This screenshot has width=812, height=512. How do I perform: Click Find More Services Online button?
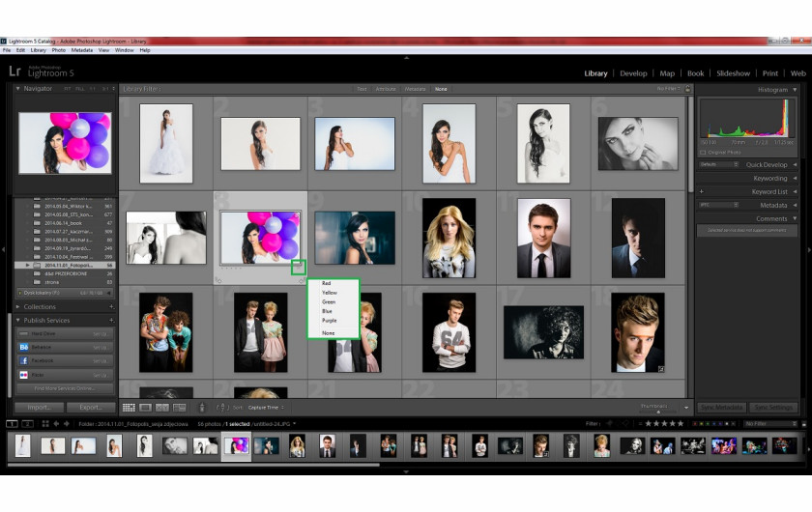click(x=65, y=388)
